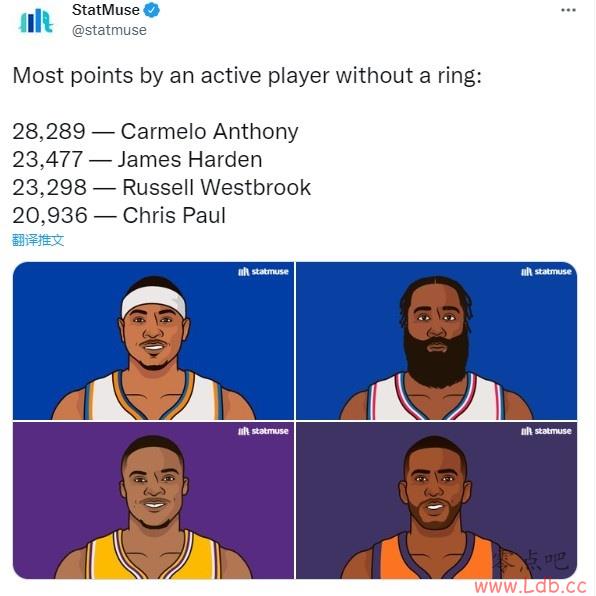Open the bearded player image top-right
Screen dimensions: 596x596
(x=437, y=341)
